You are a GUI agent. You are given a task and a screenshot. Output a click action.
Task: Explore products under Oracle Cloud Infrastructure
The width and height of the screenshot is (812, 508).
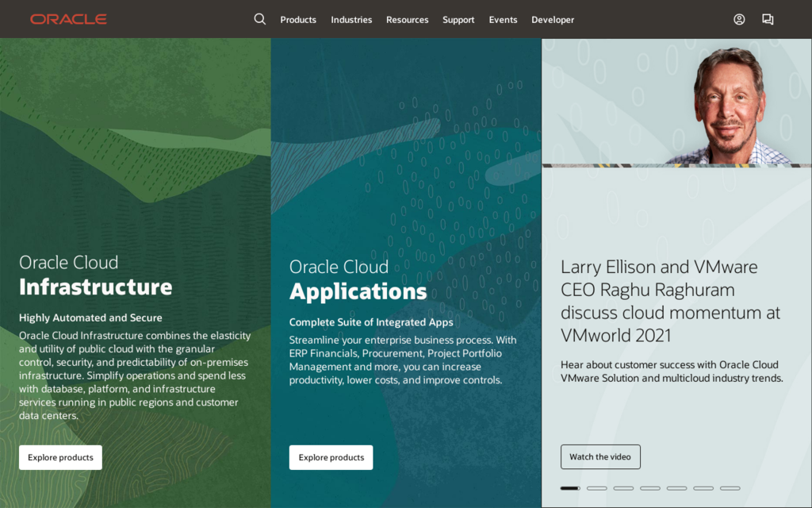pos(60,457)
